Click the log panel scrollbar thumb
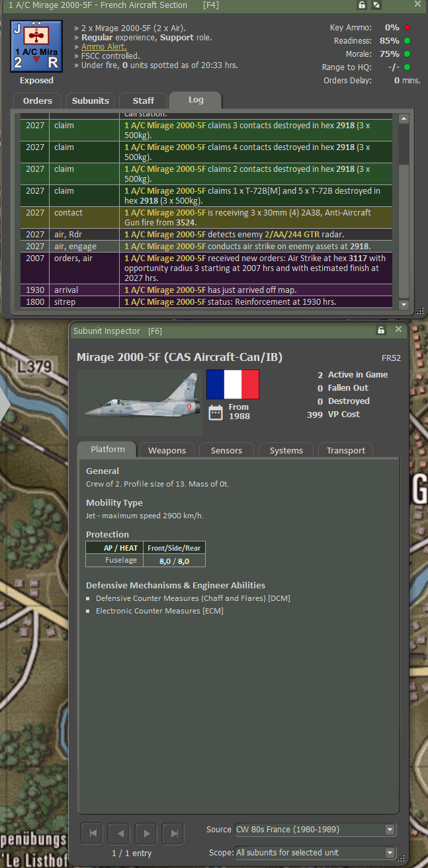This screenshot has width=428, height=868. point(404,231)
